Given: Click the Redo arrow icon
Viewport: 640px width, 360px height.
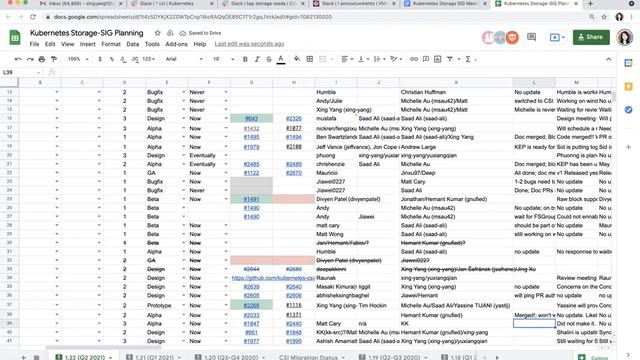Looking at the screenshot, I should (30, 59).
